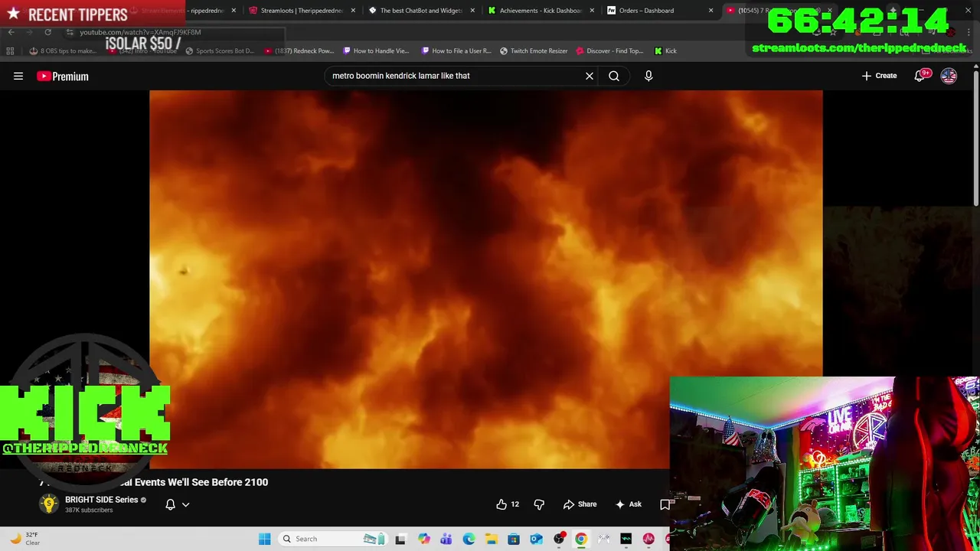
Task: Open How to File a User R... bookmark
Action: [457, 51]
